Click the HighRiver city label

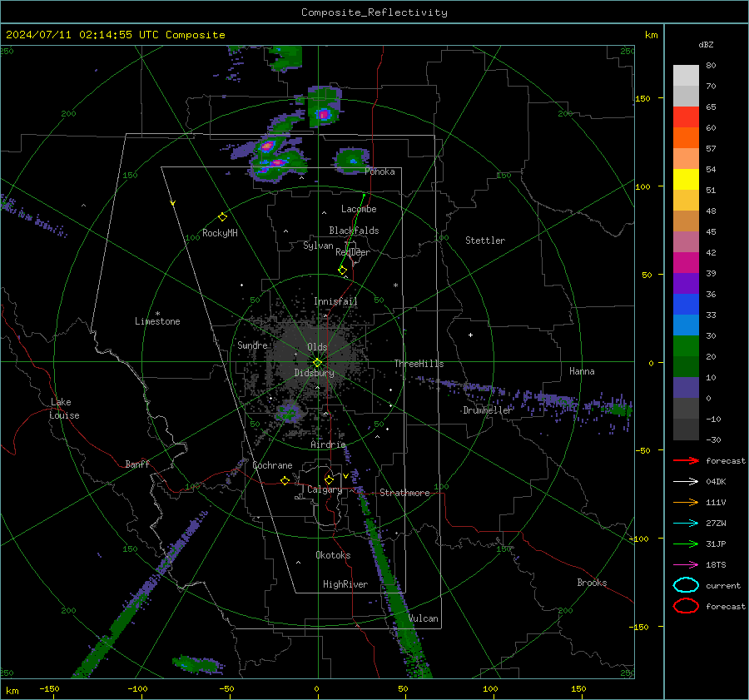(x=345, y=584)
